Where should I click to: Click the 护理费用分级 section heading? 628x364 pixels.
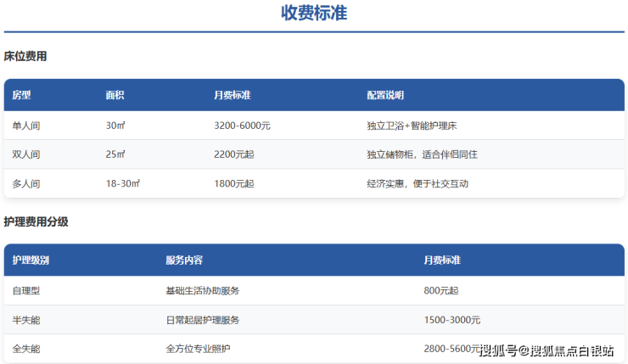[36, 221]
